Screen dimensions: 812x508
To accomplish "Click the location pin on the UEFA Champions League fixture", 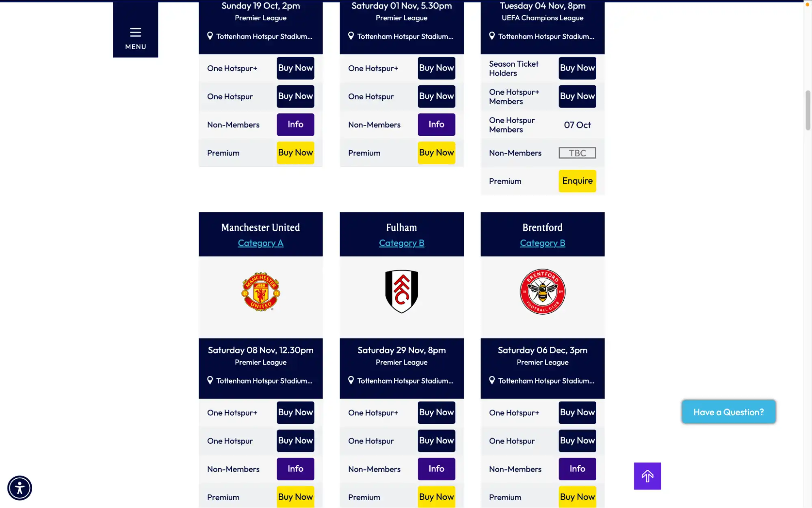I will (x=492, y=36).
